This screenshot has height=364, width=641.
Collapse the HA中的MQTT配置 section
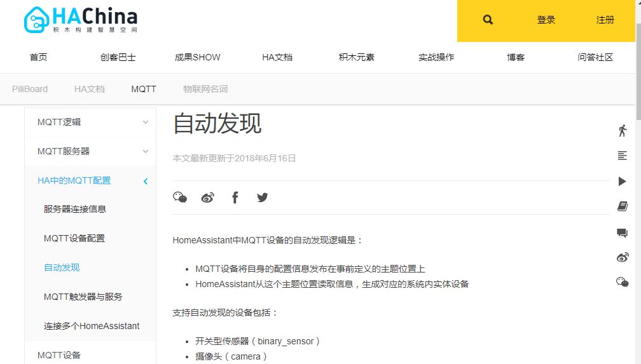pos(146,181)
